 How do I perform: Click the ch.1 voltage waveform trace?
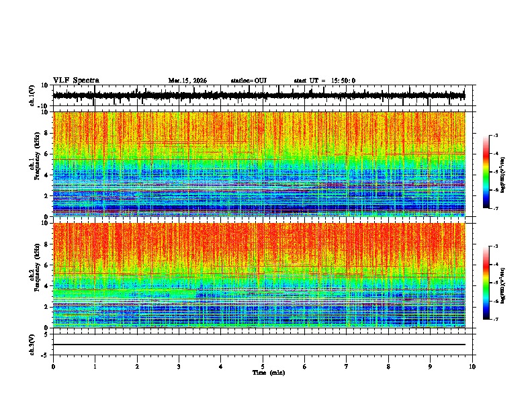259,95
